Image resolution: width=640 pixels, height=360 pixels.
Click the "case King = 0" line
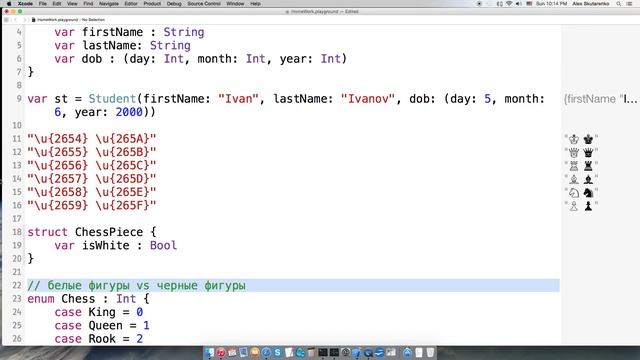pyautogui.click(x=98, y=312)
